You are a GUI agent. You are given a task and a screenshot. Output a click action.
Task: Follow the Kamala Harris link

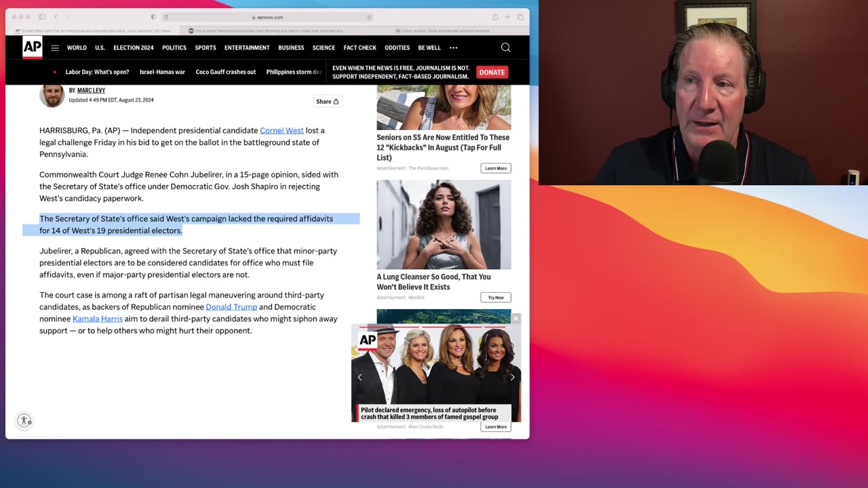[98, 319]
